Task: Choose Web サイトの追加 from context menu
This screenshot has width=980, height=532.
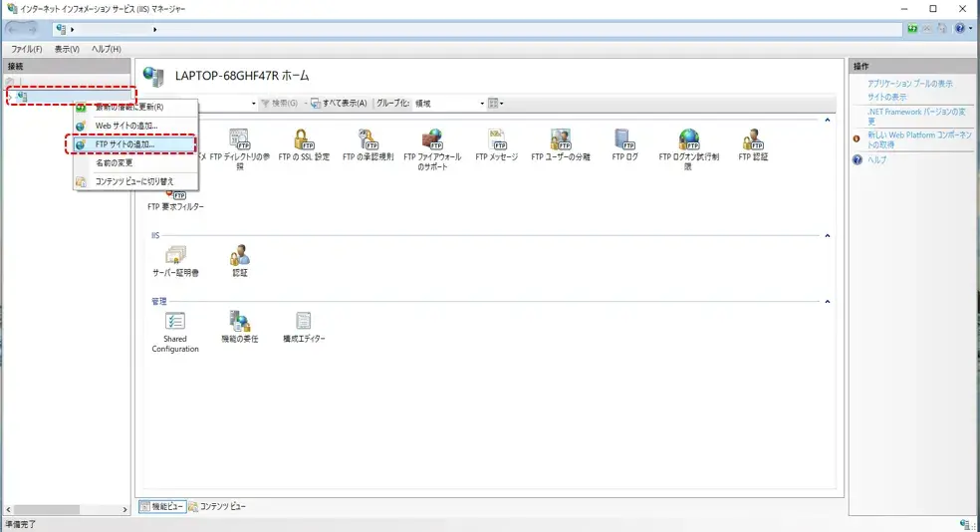Action: (125, 126)
